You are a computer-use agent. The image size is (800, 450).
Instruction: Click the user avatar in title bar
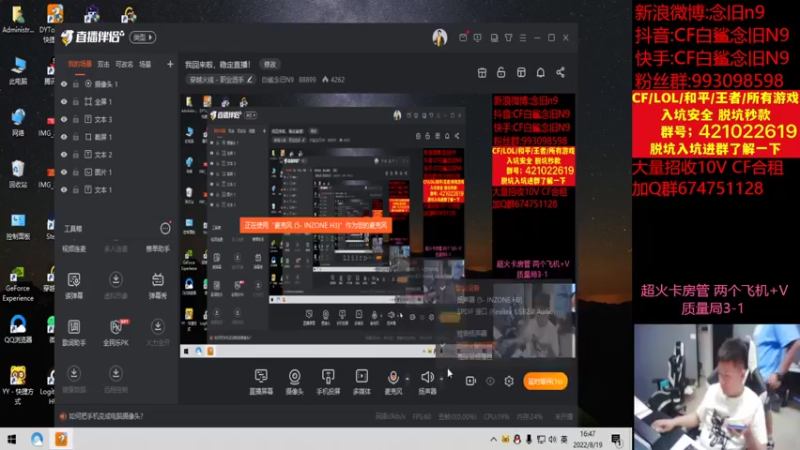(440, 37)
